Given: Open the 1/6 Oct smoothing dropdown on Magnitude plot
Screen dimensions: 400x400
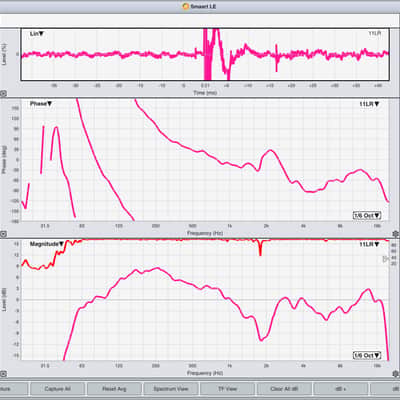Looking at the screenshot, I should [367, 356].
